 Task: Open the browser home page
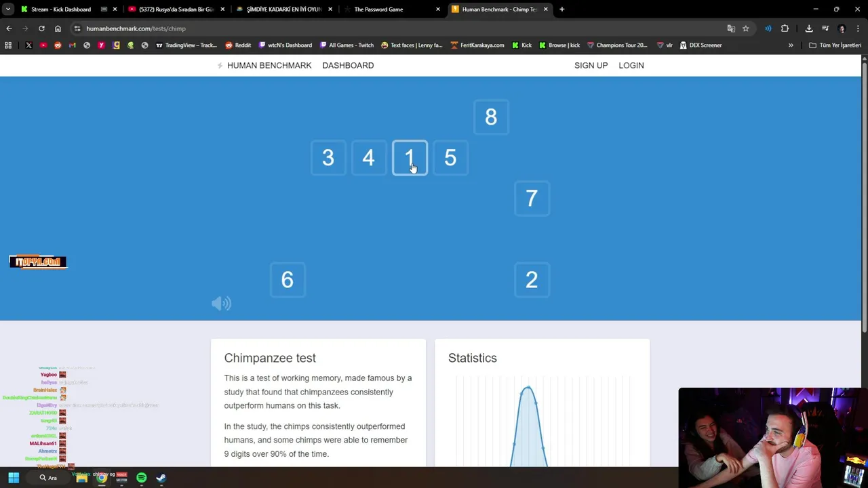point(58,28)
